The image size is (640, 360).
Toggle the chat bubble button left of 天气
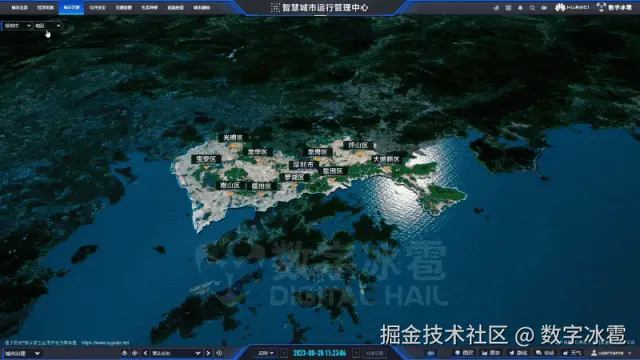tap(545, 353)
